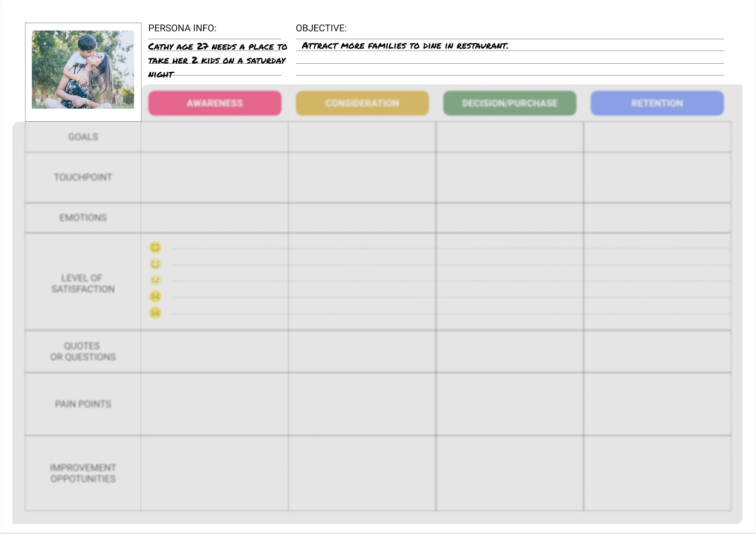Select the neutral face satisfaction emoji
The height and width of the screenshot is (534, 756).
(x=155, y=280)
